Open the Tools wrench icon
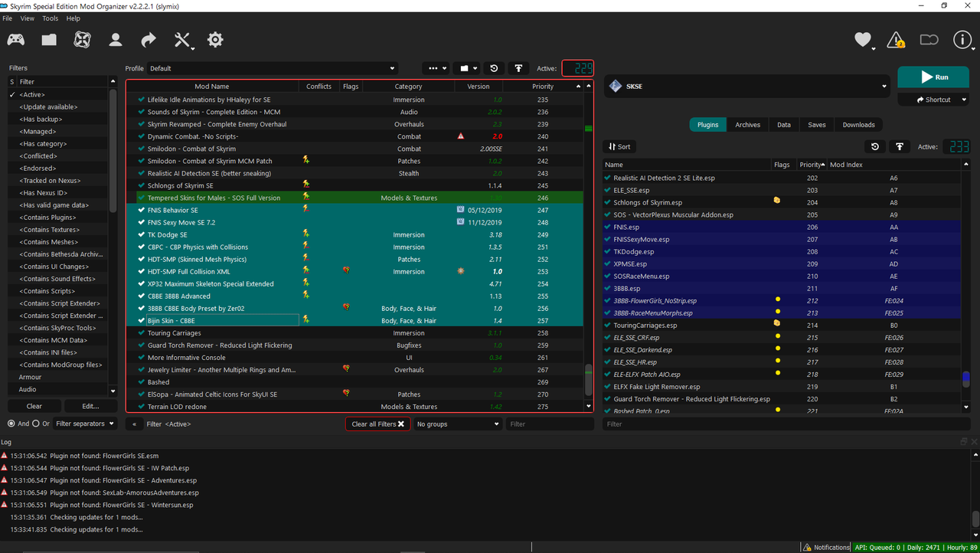Viewport: 980px width, 553px height. (x=182, y=40)
